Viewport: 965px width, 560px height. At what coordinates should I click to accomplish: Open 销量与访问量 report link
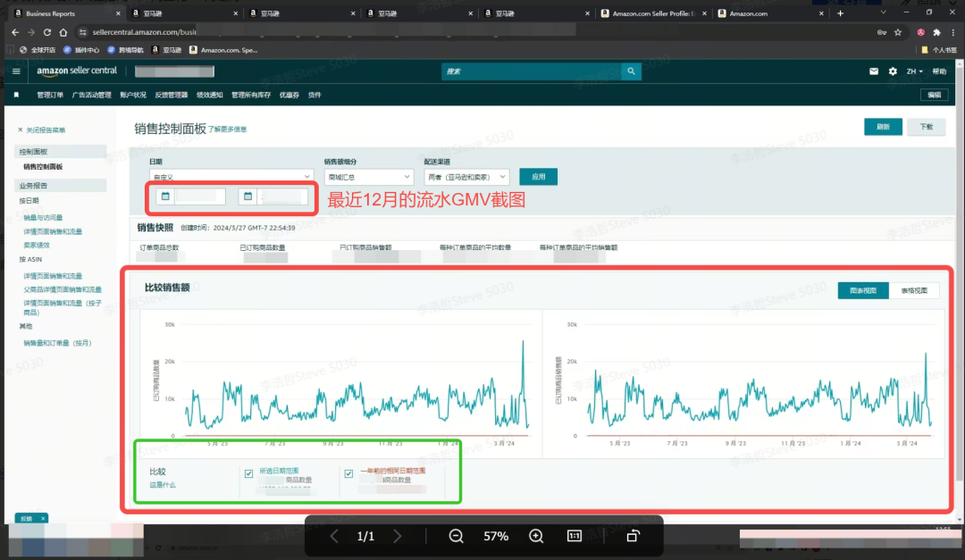pos(43,217)
